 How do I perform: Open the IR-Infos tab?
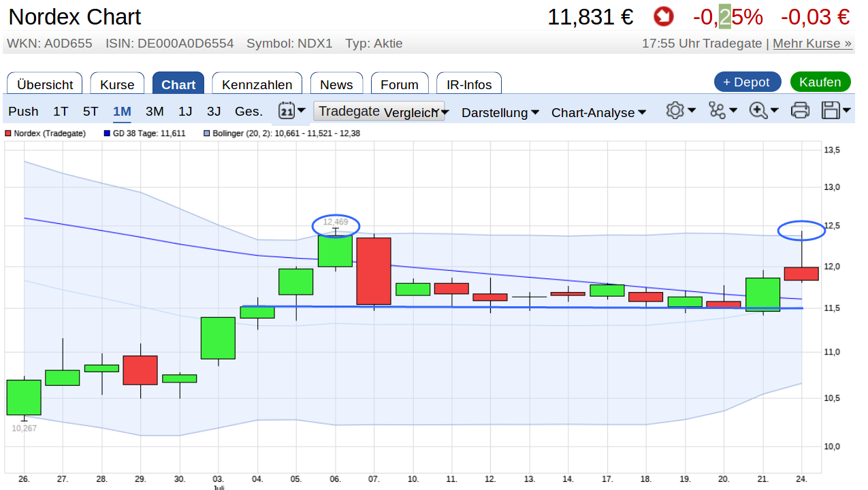469,83
